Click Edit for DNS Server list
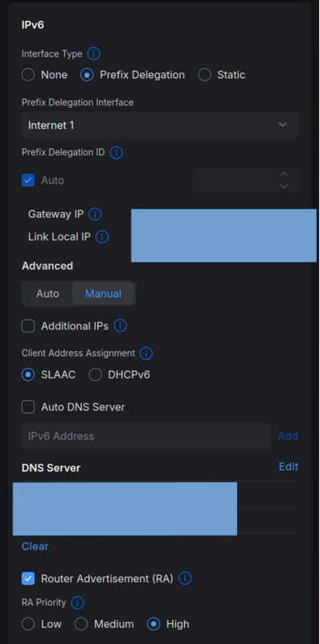 click(x=289, y=467)
